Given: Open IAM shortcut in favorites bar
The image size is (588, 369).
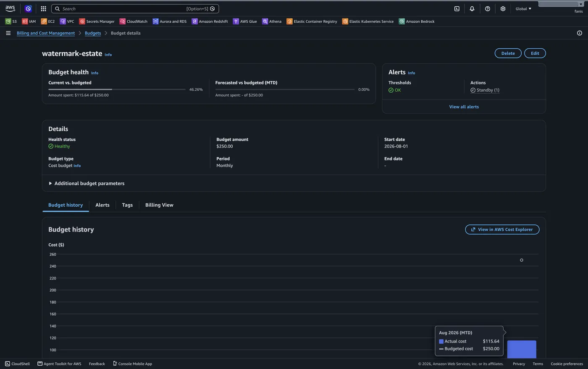Looking at the screenshot, I should coord(29,21).
